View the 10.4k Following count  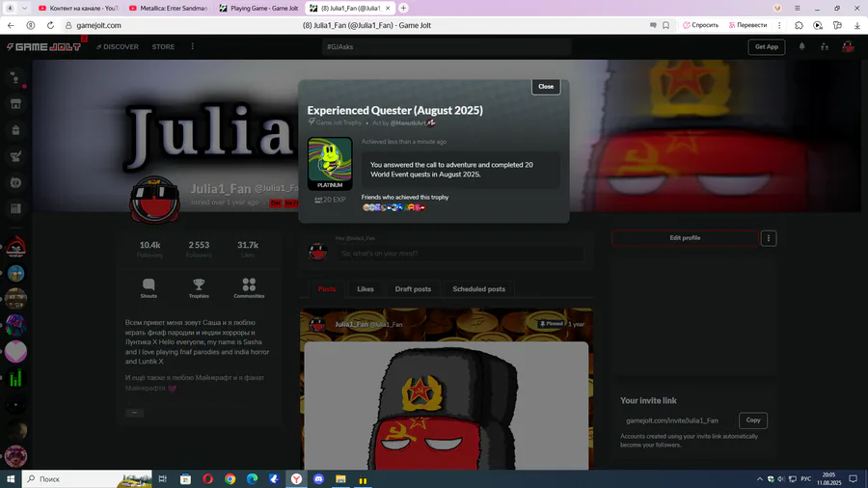[x=149, y=249]
